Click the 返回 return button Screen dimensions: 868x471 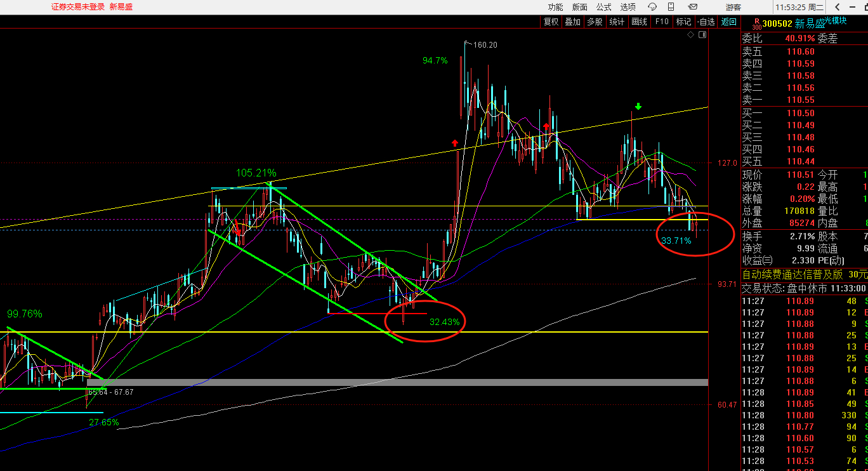[728, 22]
